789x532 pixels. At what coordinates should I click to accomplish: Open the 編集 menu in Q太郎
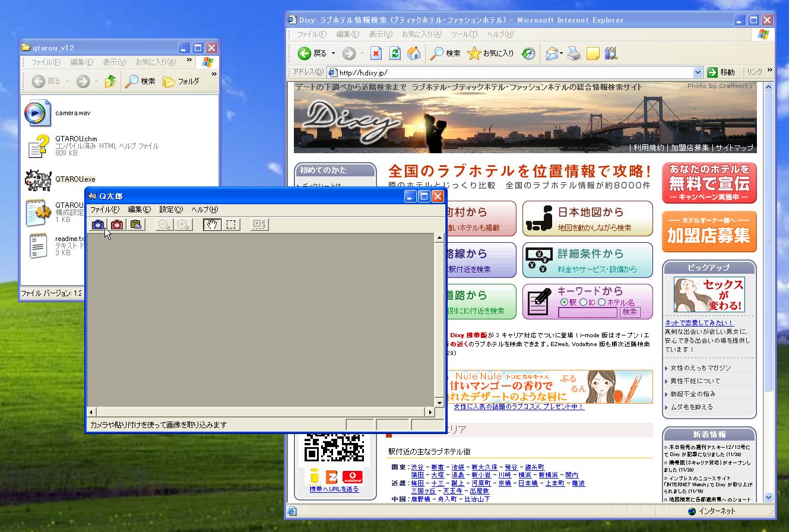[x=140, y=210]
